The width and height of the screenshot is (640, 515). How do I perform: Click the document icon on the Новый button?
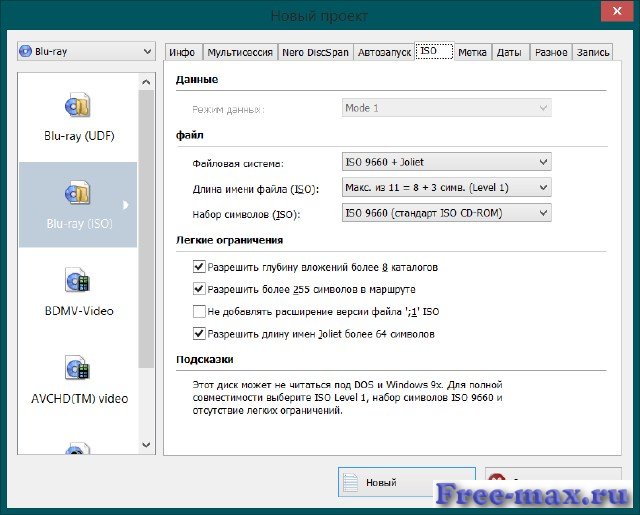[351, 482]
